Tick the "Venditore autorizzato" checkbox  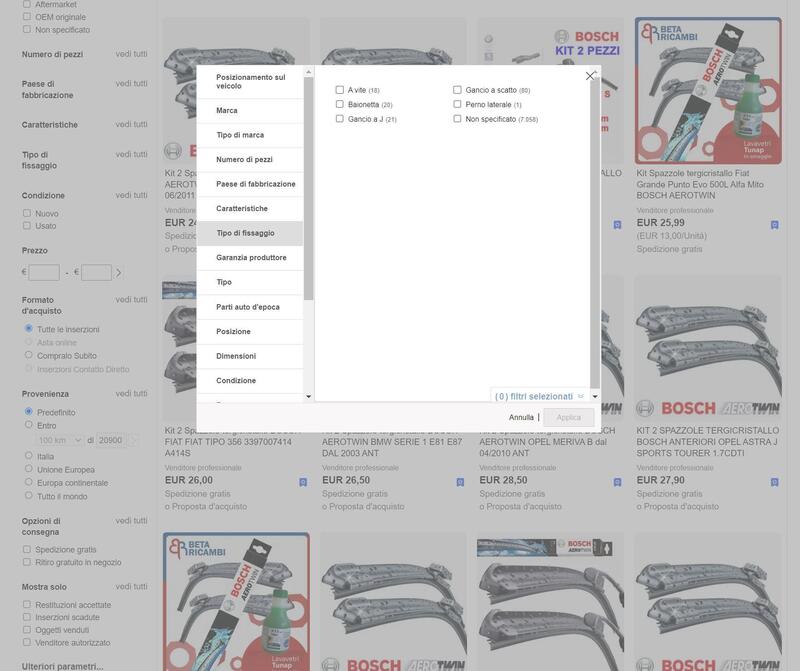pos(27,642)
